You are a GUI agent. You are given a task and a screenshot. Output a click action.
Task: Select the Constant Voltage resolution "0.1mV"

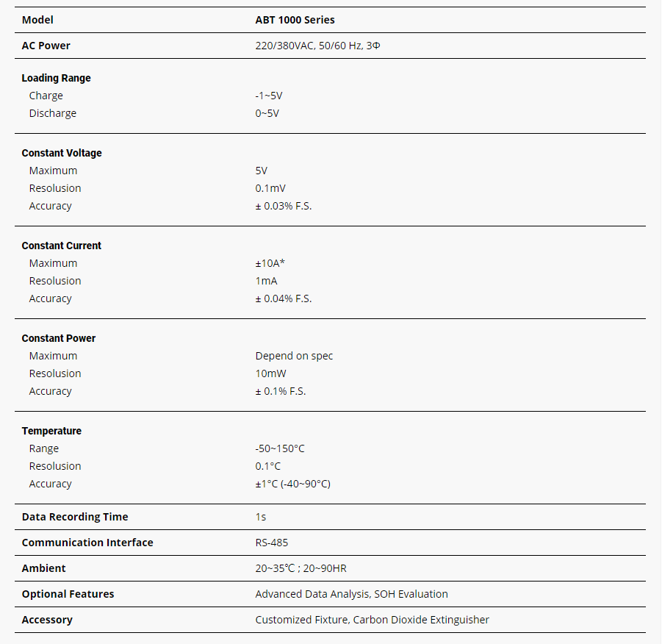pyautogui.click(x=271, y=188)
